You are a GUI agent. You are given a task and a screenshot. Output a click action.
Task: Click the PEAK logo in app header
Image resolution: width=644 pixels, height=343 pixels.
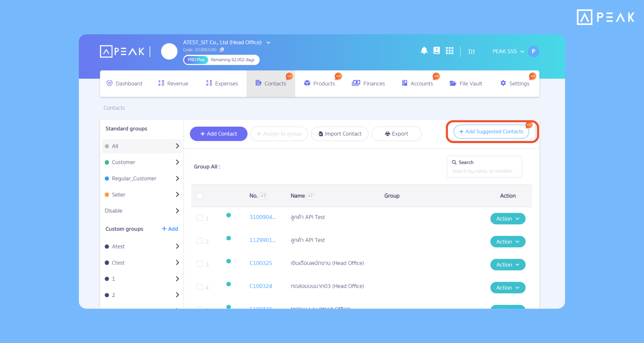pos(122,51)
